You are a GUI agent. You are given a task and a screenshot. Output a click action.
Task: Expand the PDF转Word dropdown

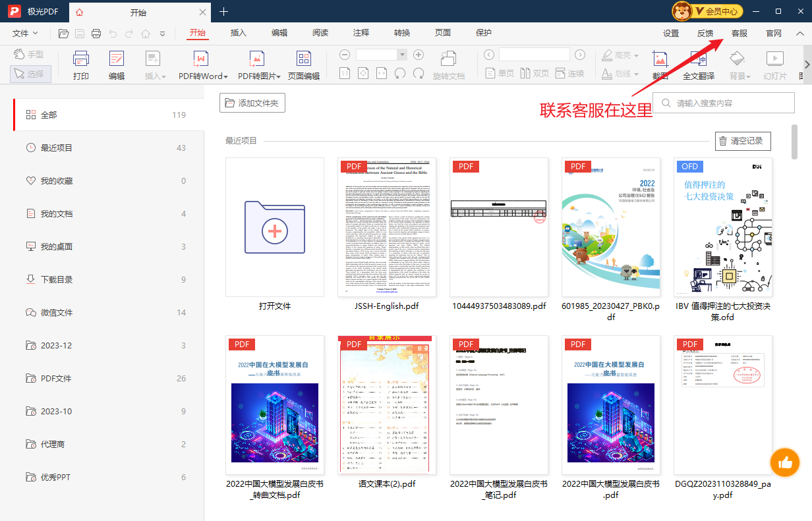pyautogui.click(x=225, y=76)
